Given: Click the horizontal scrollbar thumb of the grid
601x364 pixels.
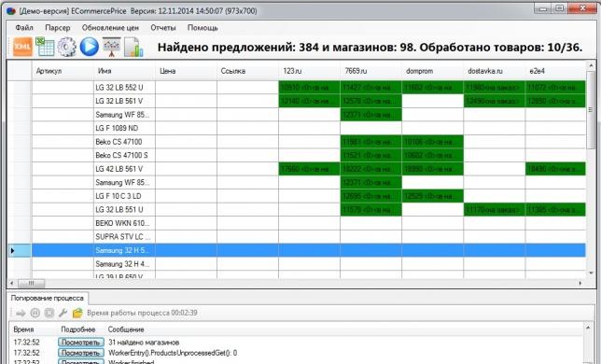Looking at the screenshot, I should 32,284.
